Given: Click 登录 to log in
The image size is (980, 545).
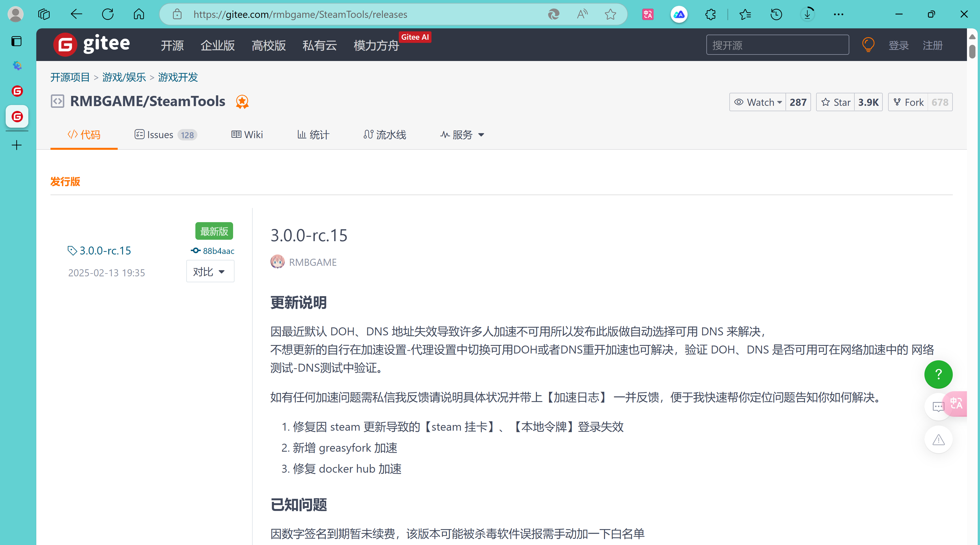Looking at the screenshot, I should pos(899,45).
